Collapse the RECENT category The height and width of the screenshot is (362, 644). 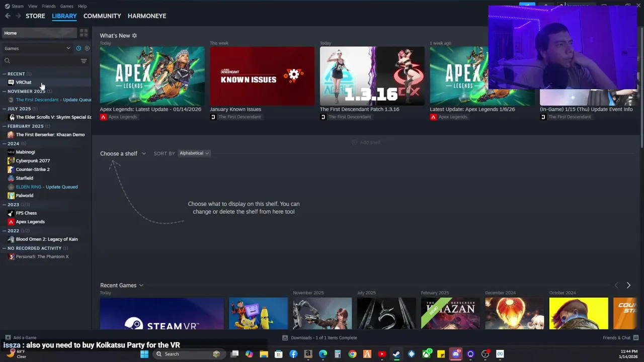point(5,74)
